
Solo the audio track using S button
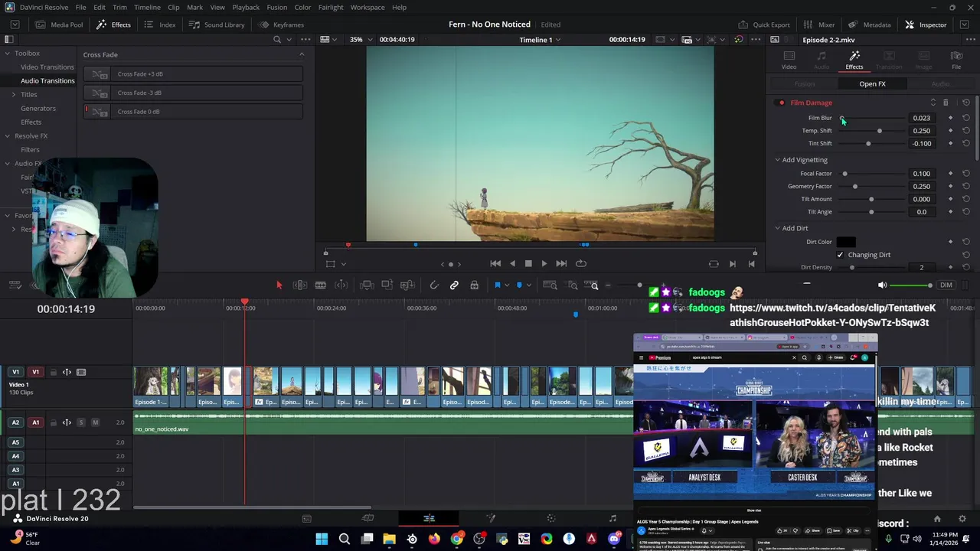tap(81, 422)
